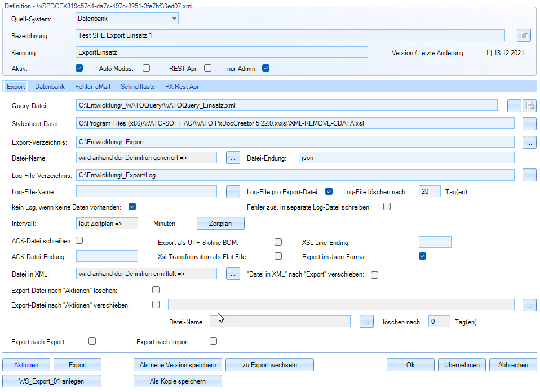The height and width of the screenshot is (392, 540).
Task: Toggle ACK-Datei schreiben checkbox
Action: 79,240
